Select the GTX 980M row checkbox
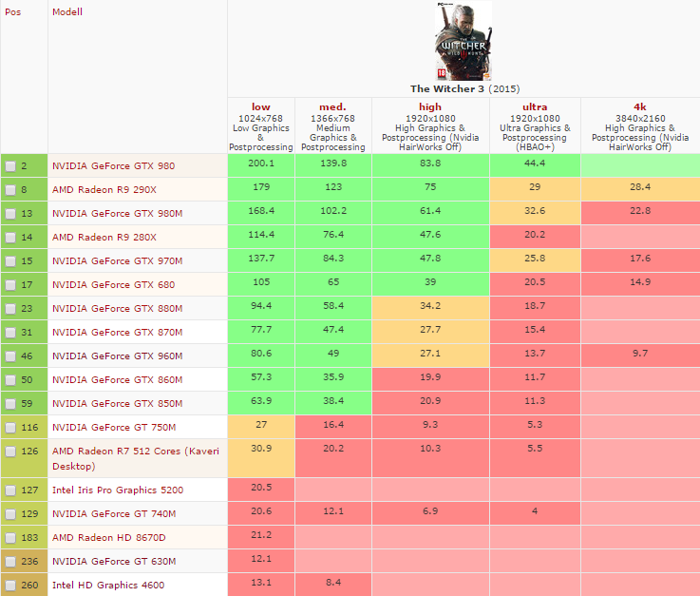Screen dimensions: 700x596 (x=10, y=214)
